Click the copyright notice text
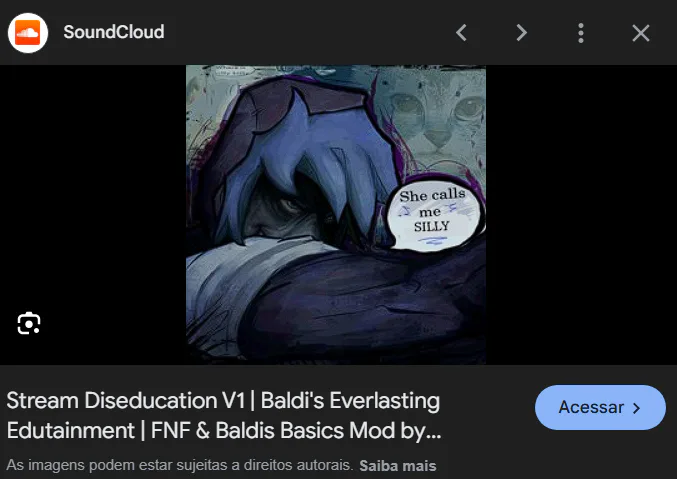Screen dimensions: 677x479 180,465
